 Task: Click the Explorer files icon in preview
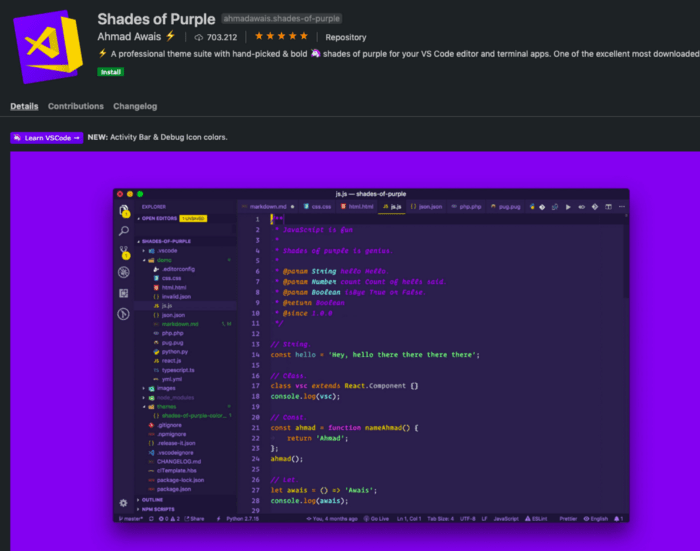pyautogui.click(x=124, y=210)
